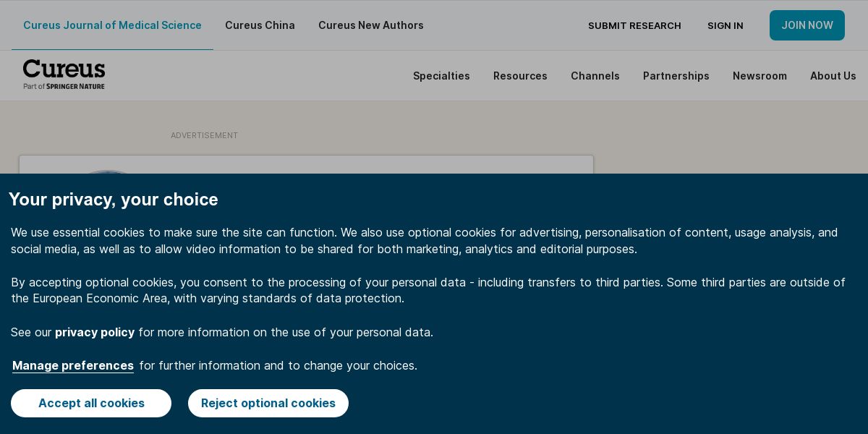This screenshot has height=434, width=868.
Task: Click the Cureus logo
Action: (x=64, y=75)
